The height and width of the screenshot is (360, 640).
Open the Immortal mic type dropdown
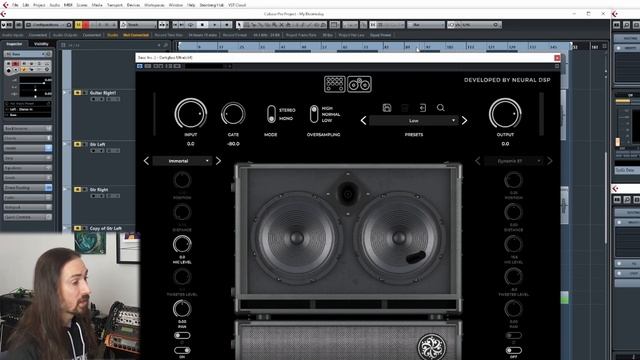click(182, 161)
